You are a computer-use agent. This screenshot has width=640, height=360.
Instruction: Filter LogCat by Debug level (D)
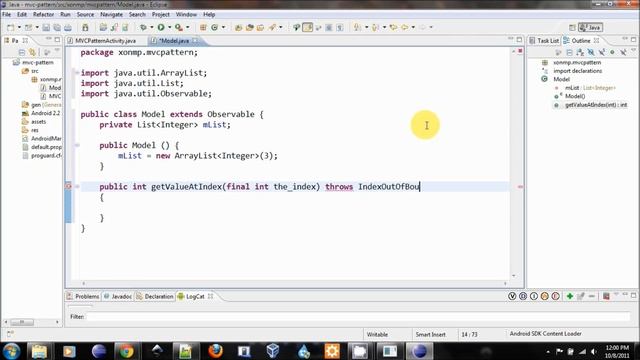[x=523, y=296]
